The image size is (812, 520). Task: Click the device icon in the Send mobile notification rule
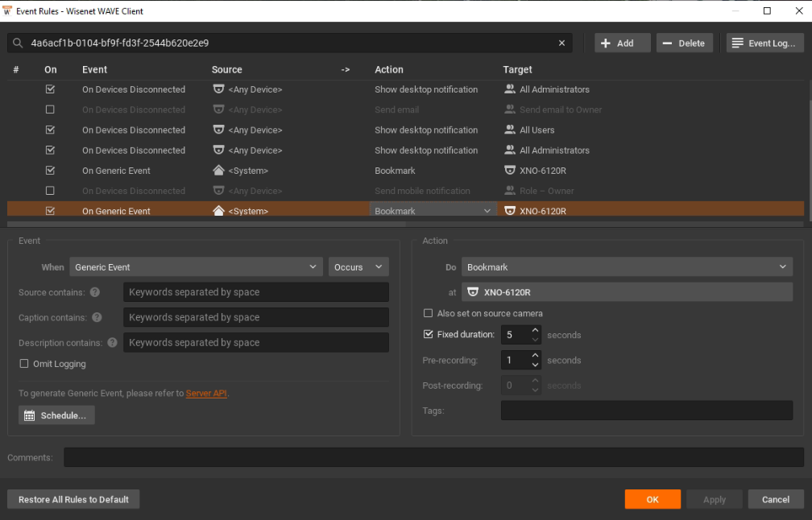coord(218,191)
